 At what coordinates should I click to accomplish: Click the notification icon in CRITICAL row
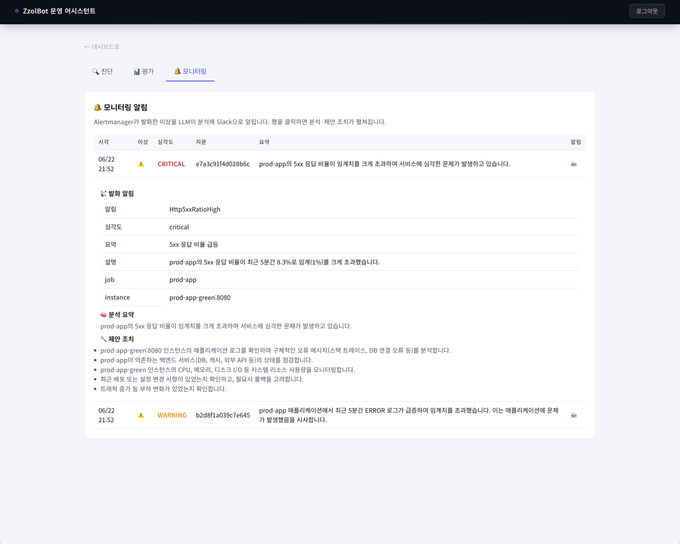tap(574, 164)
